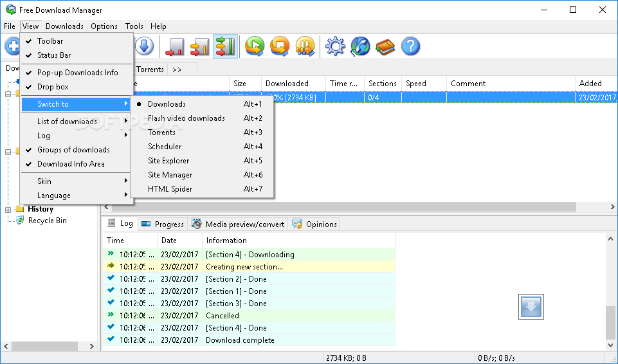This screenshot has width=618, height=364.
Task: Click the Media preview camera icon
Action: coord(196,224)
